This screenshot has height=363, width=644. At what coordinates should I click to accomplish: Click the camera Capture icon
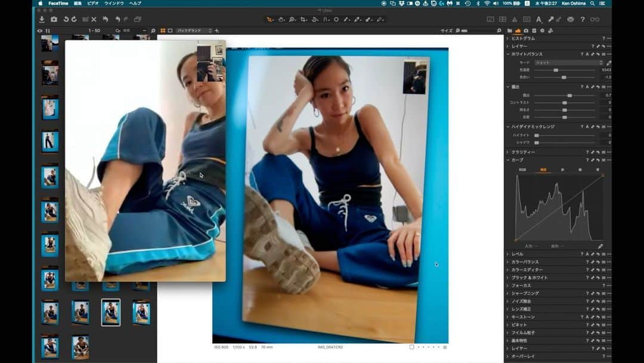pos(54,19)
